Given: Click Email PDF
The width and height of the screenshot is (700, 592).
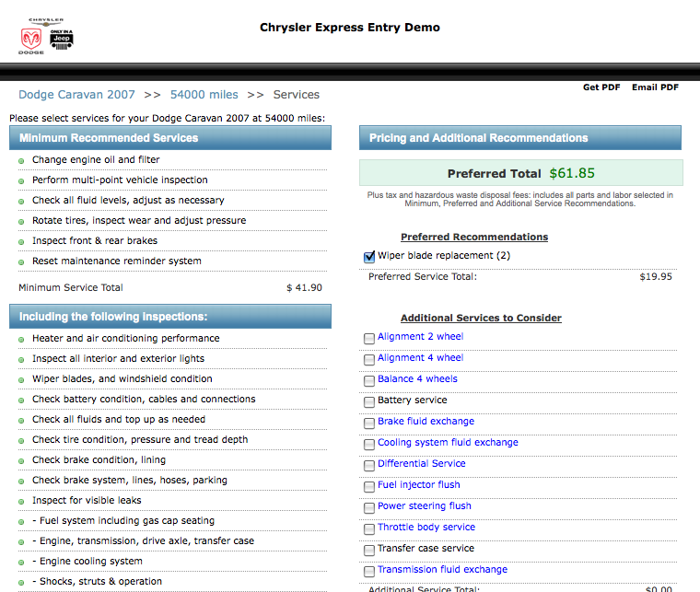Looking at the screenshot, I should click(655, 87).
